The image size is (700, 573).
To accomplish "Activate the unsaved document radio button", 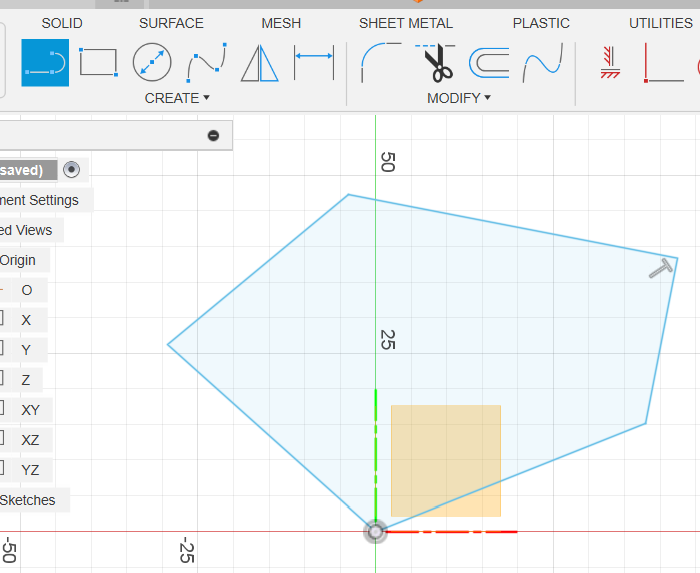I will coord(71,170).
